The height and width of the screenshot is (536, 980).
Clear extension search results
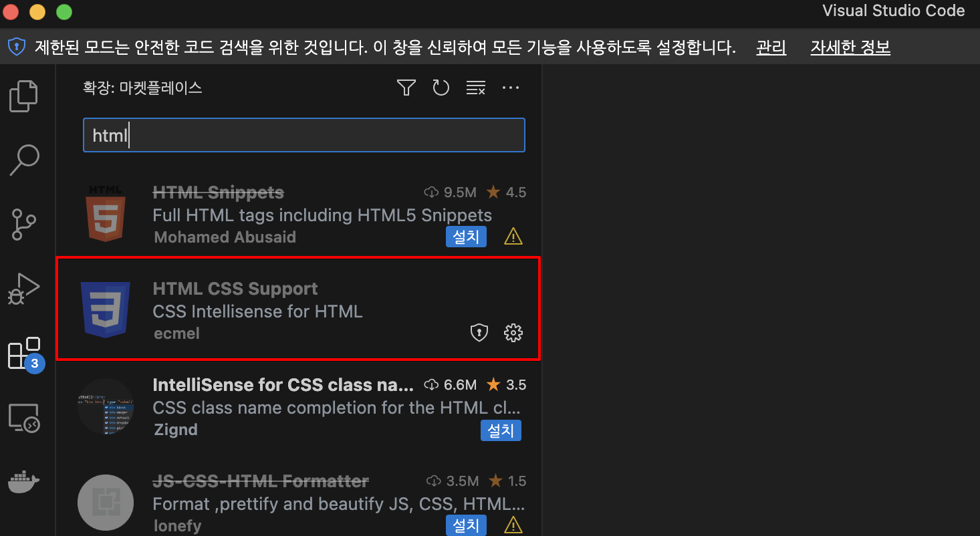476,88
